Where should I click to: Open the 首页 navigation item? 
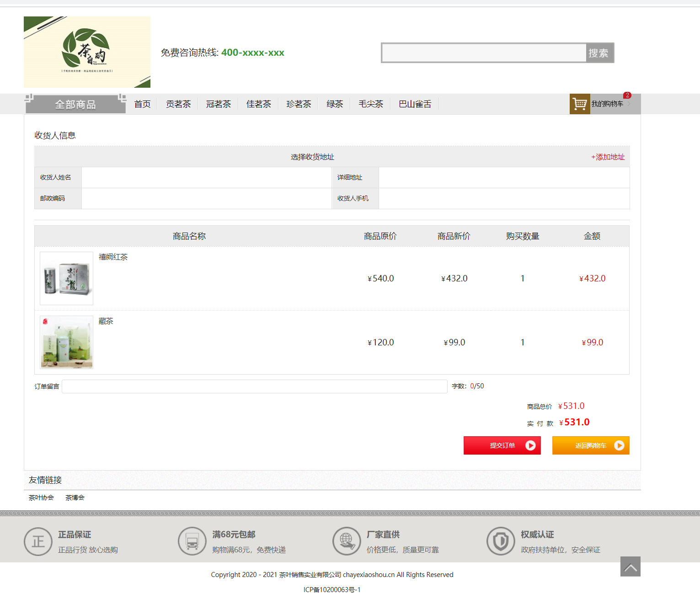point(142,104)
